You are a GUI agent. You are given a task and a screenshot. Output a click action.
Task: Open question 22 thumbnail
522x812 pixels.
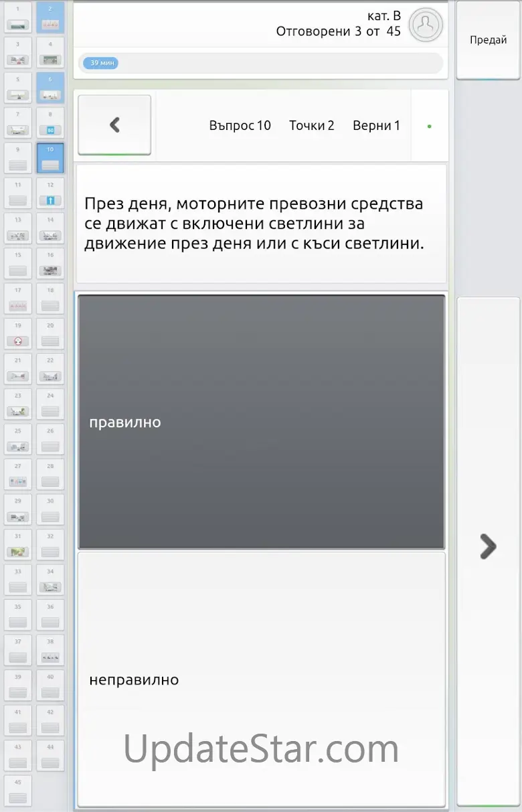coord(50,369)
